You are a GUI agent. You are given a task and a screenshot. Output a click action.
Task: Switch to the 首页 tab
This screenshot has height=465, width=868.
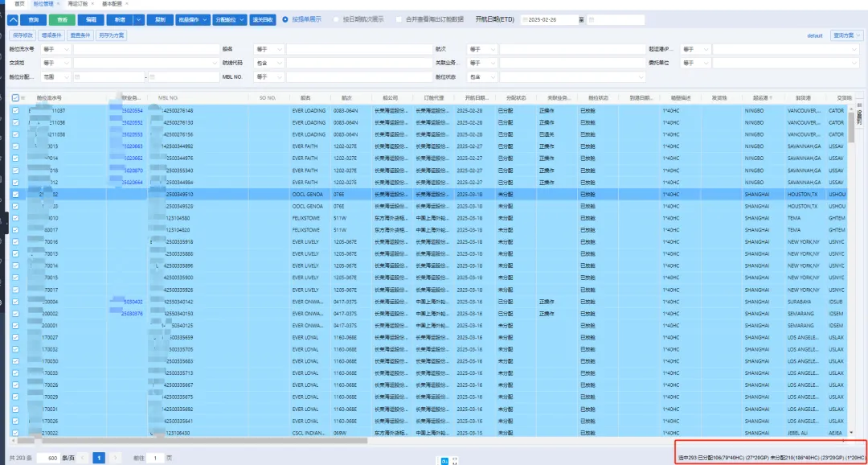point(19,4)
